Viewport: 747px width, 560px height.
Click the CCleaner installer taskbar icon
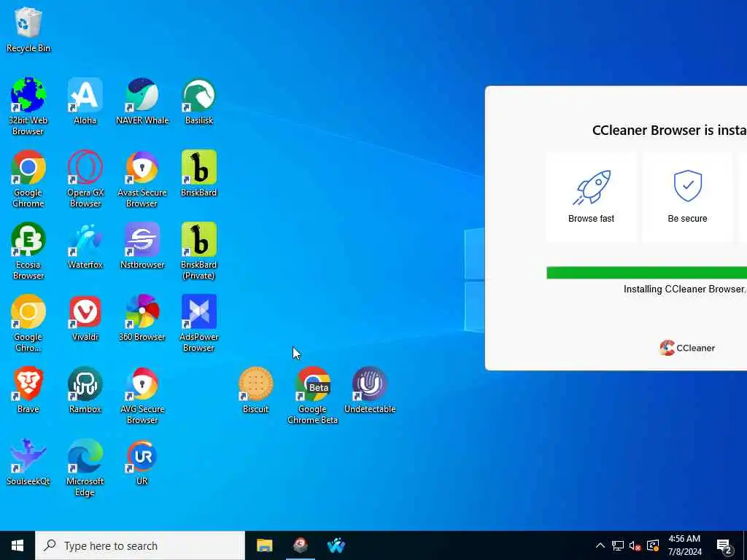[x=300, y=545]
